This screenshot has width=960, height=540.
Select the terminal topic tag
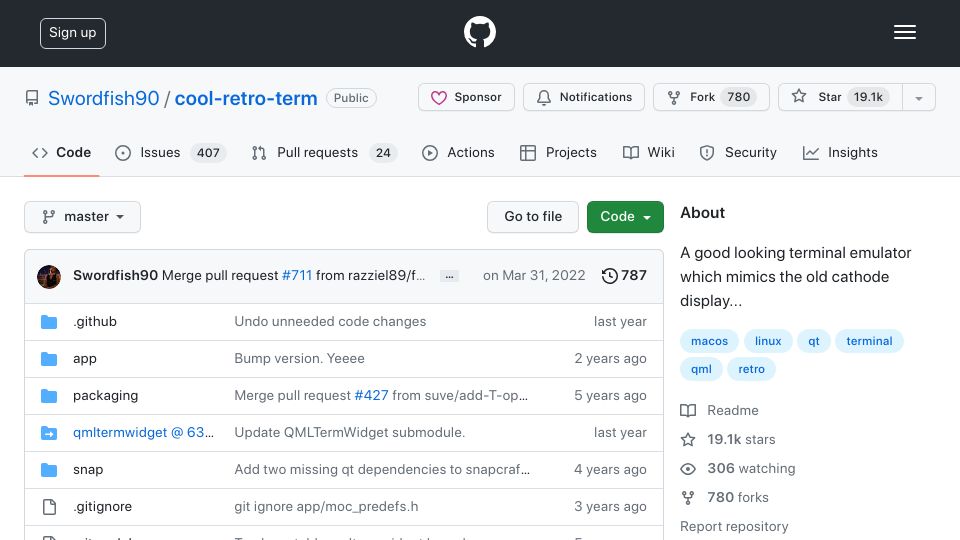(869, 341)
